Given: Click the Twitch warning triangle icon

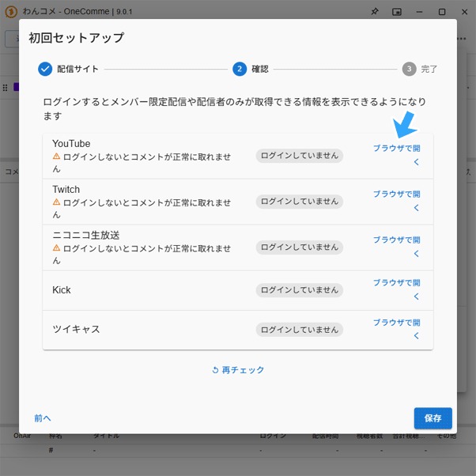Looking at the screenshot, I should pos(56,202).
